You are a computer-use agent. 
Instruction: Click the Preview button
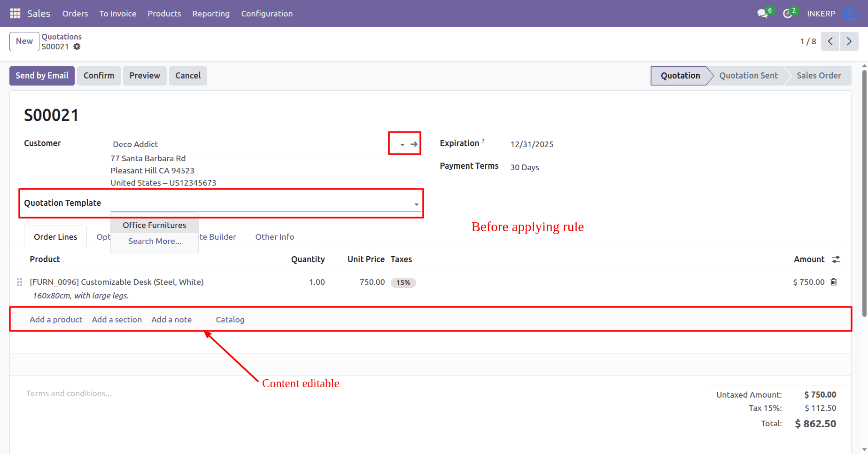145,76
